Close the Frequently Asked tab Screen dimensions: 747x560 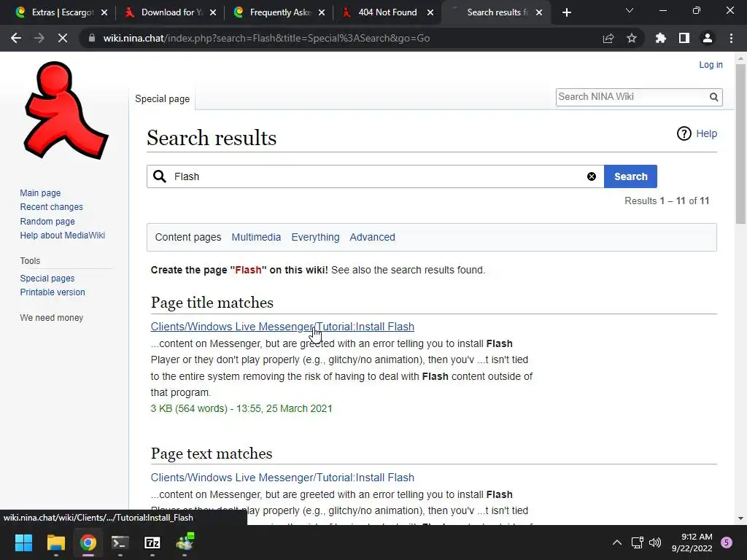click(x=322, y=12)
